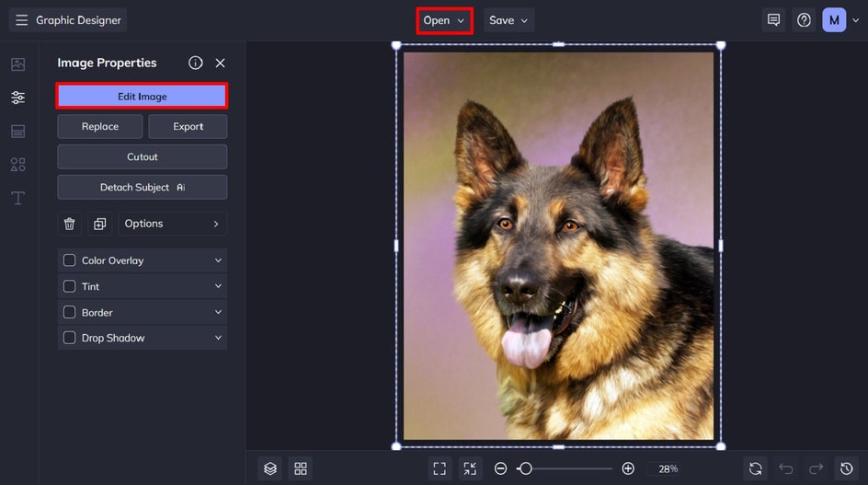The width and height of the screenshot is (868, 485).
Task: Click the Edit Image button
Action: [142, 96]
